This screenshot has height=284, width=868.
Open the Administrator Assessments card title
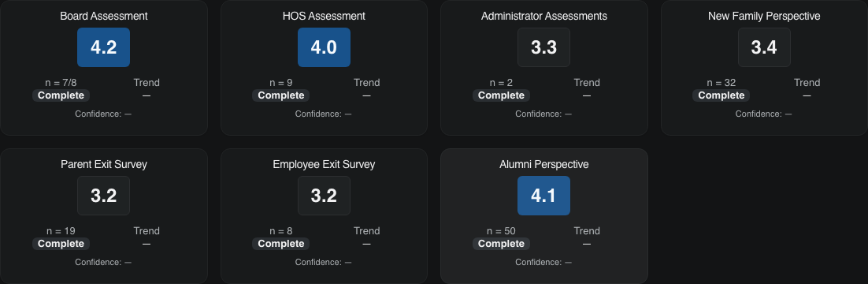(544, 16)
